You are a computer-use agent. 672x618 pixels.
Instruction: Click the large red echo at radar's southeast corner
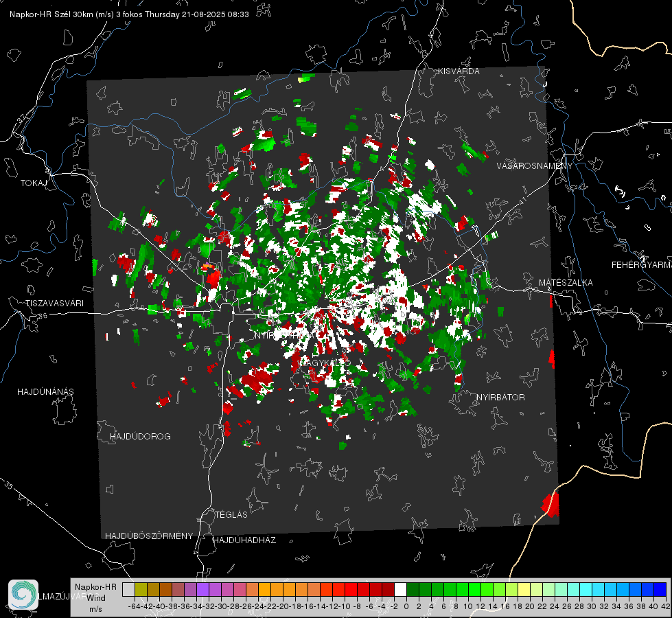(x=551, y=504)
